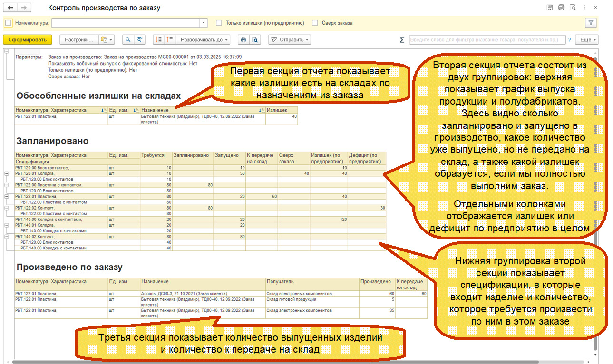Collapse the Параметры section

[x=6, y=51]
